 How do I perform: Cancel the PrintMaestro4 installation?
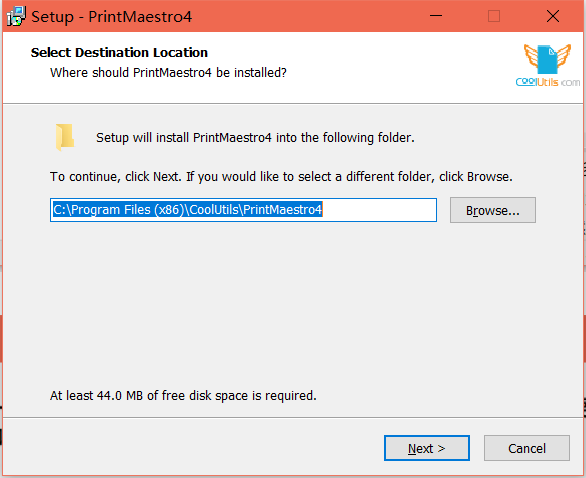[x=527, y=448]
